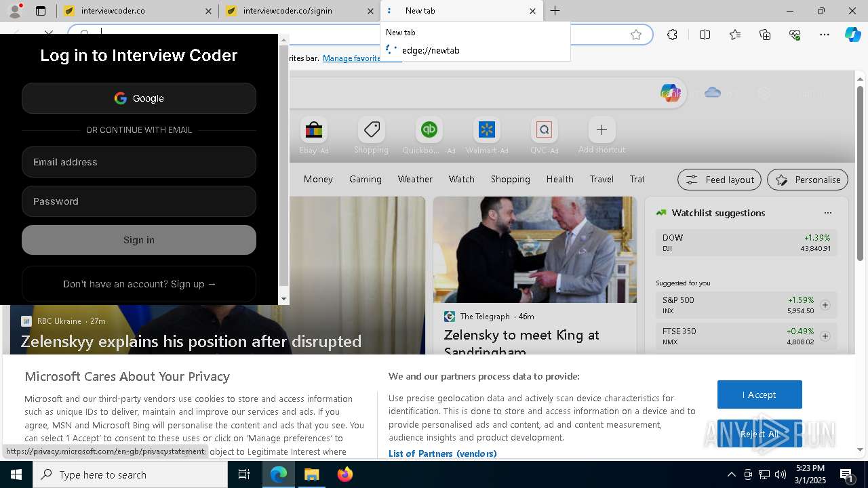The width and height of the screenshot is (868, 488).
Task: Toggle the split screen icon
Action: pos(705,35)
